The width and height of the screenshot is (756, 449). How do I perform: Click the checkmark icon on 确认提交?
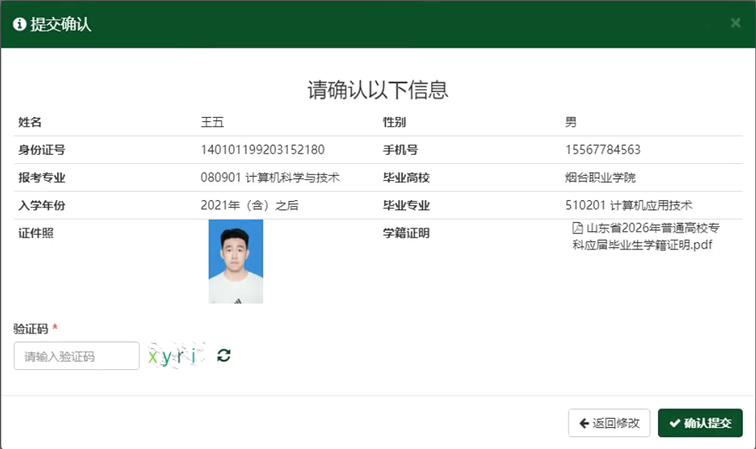tap(675, 423)
